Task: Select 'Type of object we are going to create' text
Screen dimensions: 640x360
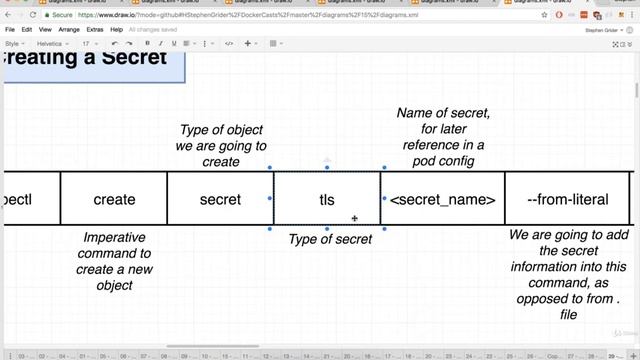Action: click(221, 146)
